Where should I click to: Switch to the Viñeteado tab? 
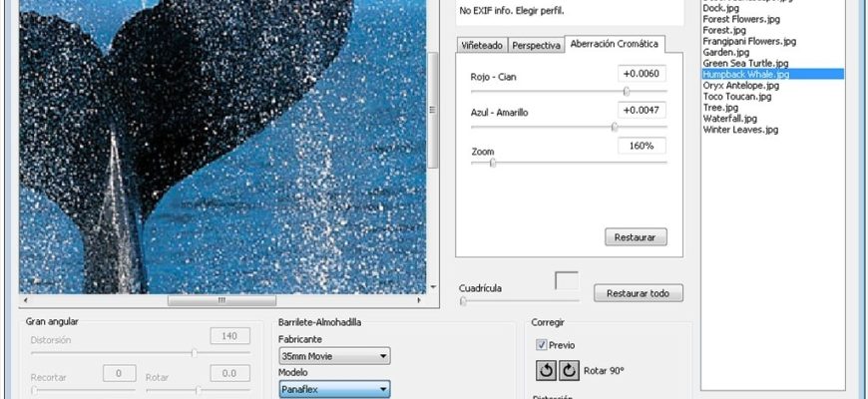pyautogui.click(x=482, y=45)
